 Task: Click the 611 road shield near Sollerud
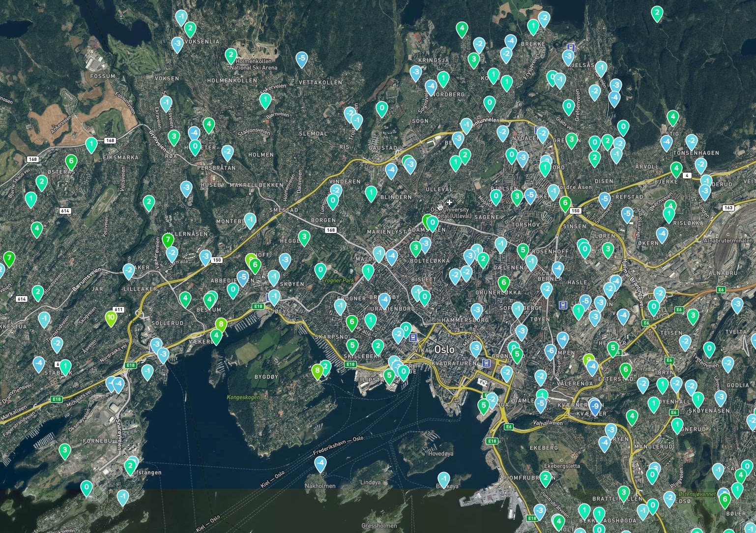click(118, 309)
